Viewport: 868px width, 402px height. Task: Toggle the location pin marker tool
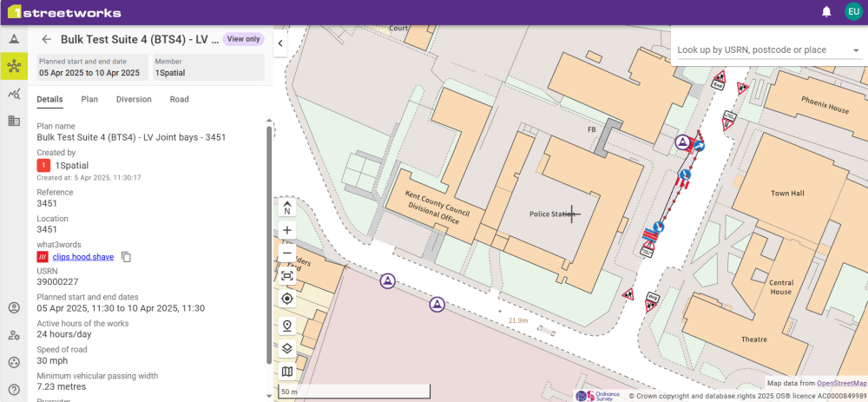point(287,326)
